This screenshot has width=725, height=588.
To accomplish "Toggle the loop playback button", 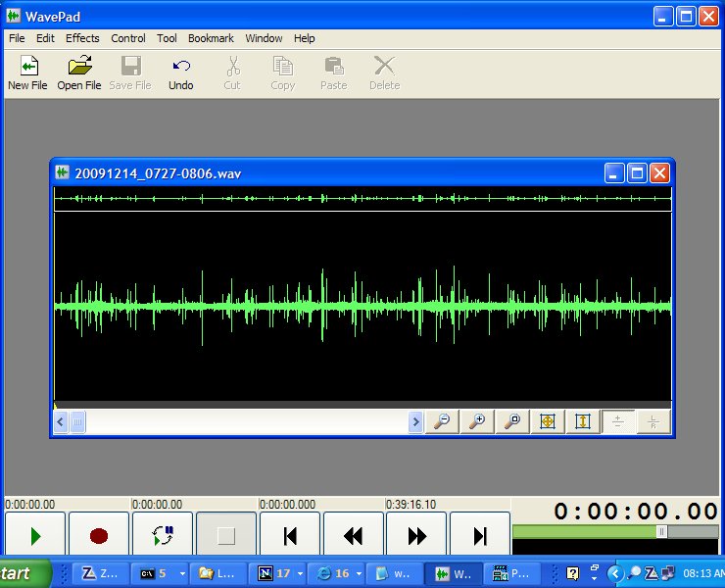I will [x=163, y=536].
